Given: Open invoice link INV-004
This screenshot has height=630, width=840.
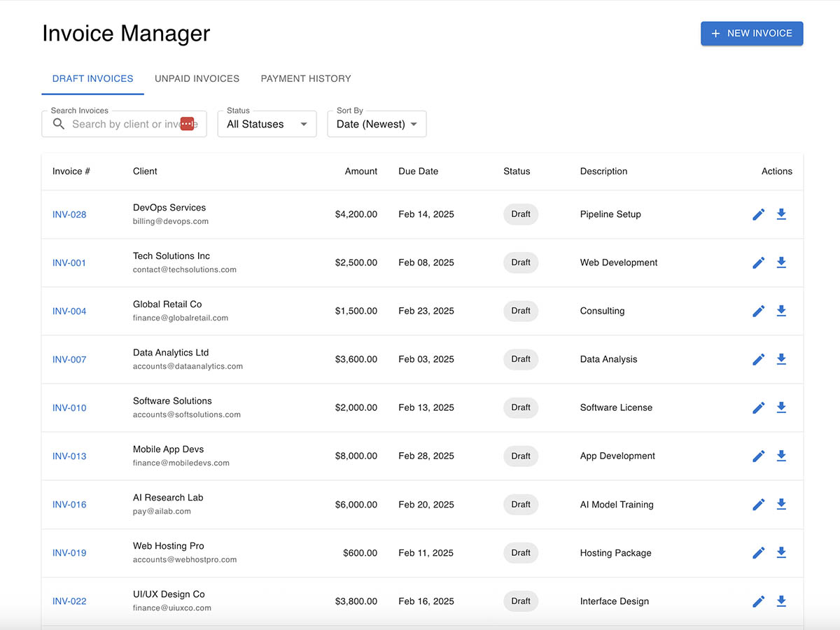Looking at the screenshot, I should [x=69, y=311].
